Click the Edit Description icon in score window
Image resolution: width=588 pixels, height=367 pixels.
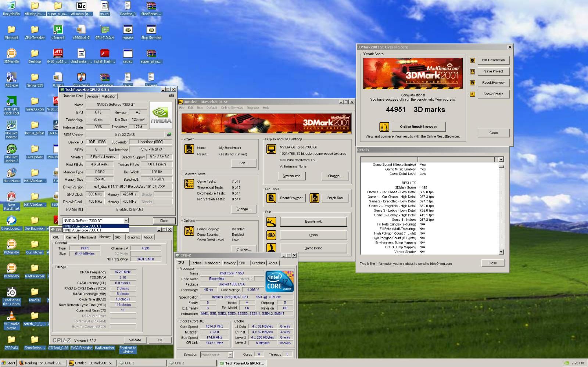pos(473,60)
